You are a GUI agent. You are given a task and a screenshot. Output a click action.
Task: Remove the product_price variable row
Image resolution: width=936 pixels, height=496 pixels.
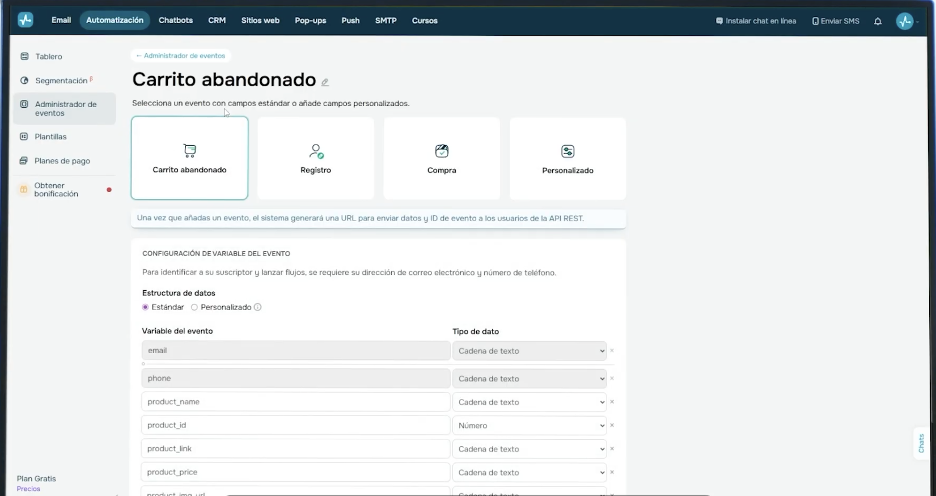coord(612,472)
